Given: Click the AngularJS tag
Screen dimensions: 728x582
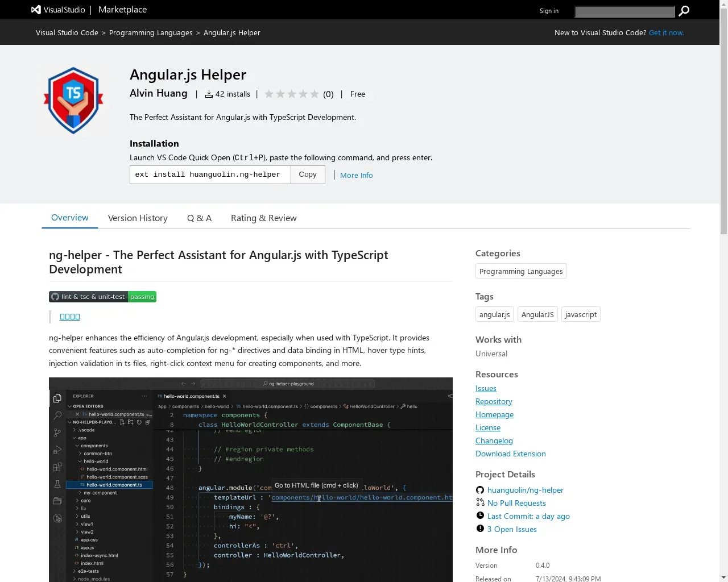Looking at the screenshot, I should (x=537, y=314).
